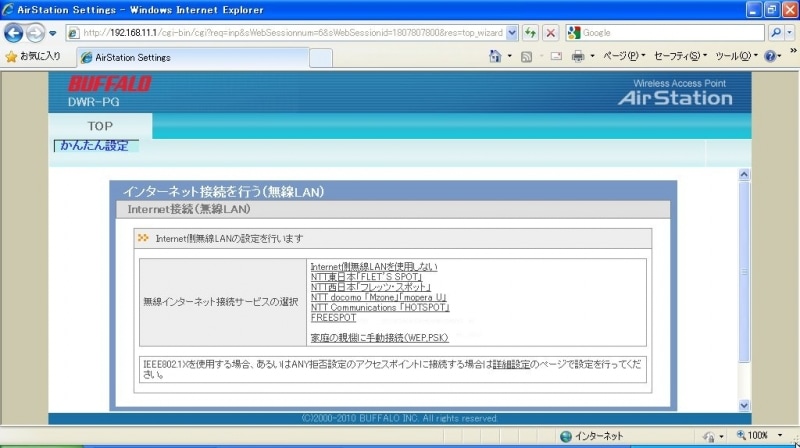Screen dimensions: 800x448
Task: Click the 無線インターネット接続サービスの選択 label
Action: (220, 302)
